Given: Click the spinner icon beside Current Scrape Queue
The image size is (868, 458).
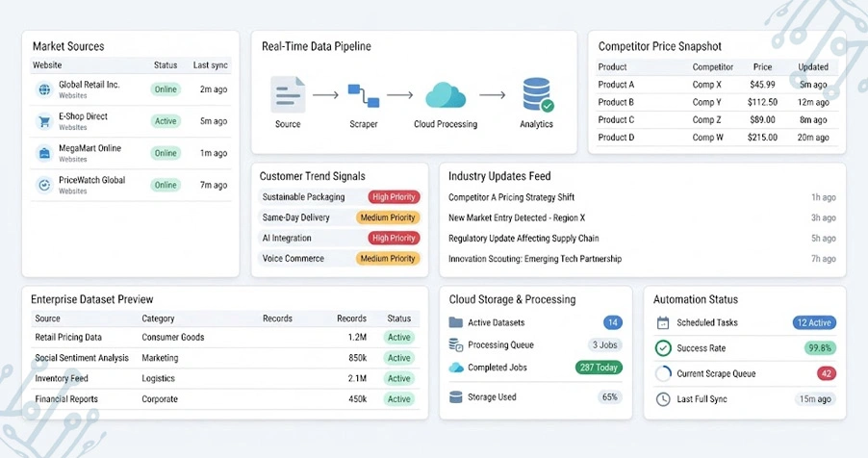Looking at the screenshot, I should coord(663,374).
